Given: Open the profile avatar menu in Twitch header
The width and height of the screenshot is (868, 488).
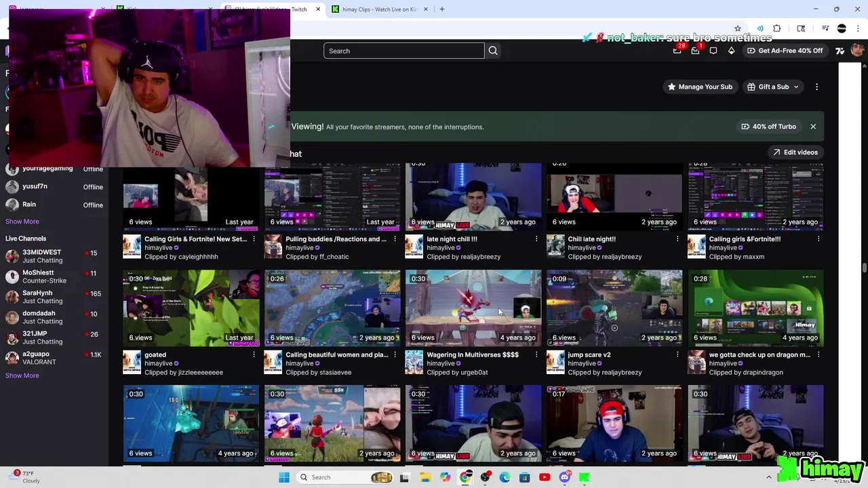Looking at the screenshot, I should 857,51.
